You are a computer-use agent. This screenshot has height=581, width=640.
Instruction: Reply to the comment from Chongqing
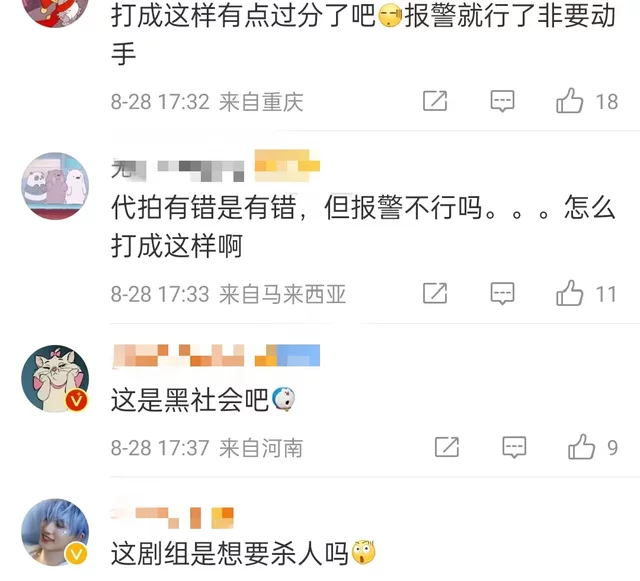502,101
